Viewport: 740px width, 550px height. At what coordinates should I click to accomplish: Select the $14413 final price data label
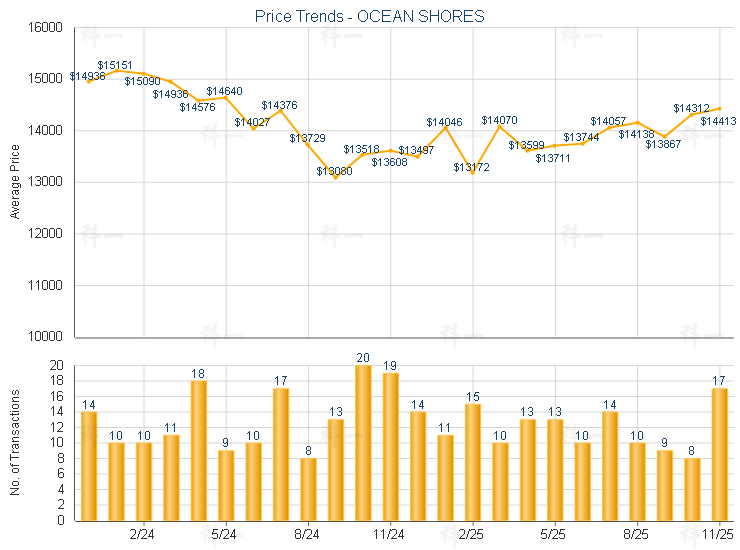click(x=718, y=121)
